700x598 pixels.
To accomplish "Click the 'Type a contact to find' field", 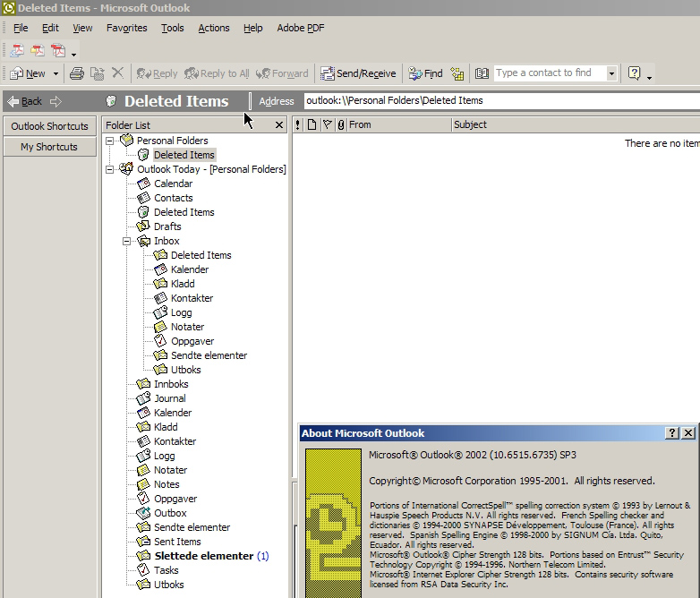I will coord(550,73).
